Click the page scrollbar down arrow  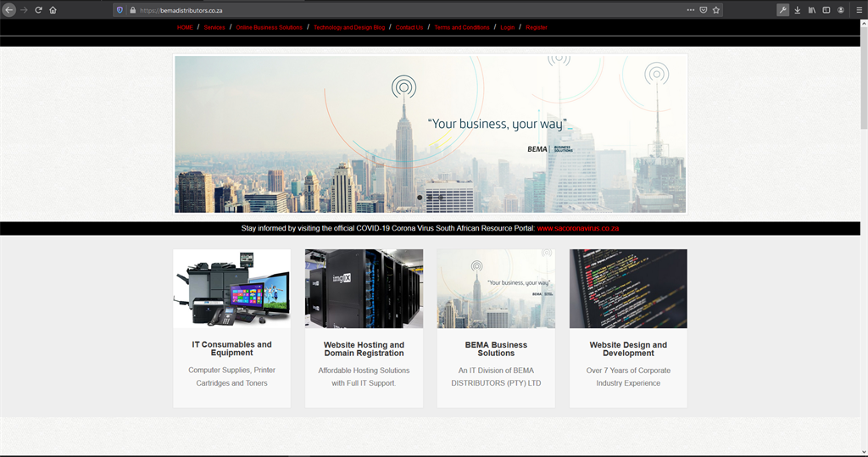[x=864, y=451]
